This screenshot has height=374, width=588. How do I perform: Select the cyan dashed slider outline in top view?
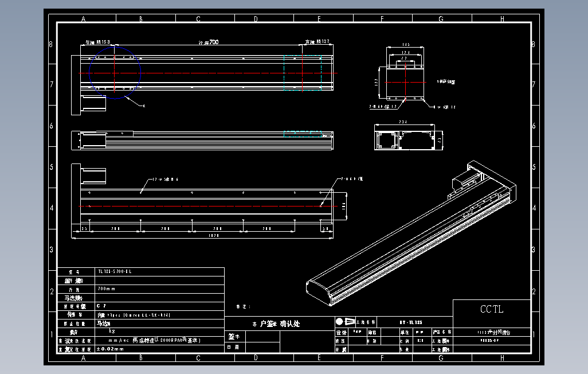[303, 73]
